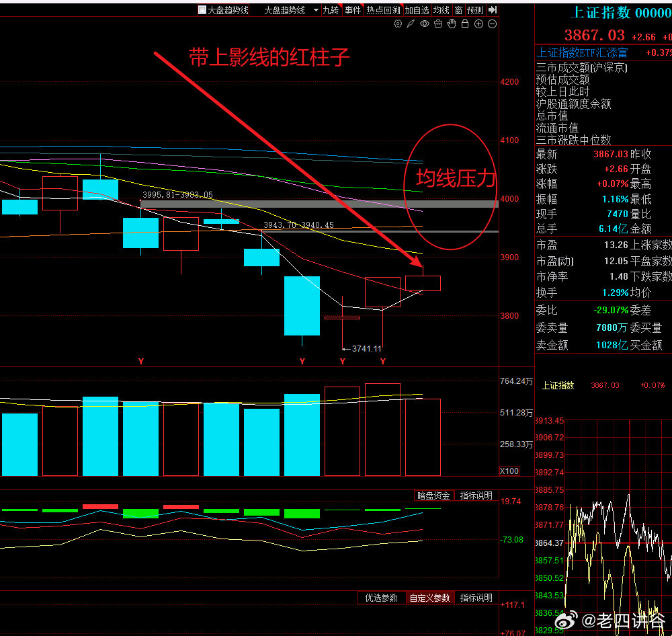The image size is (672, 636).
Task: Click the 总手 value 6.14亿
Action: pyautogui.click(x=614, y=229)
